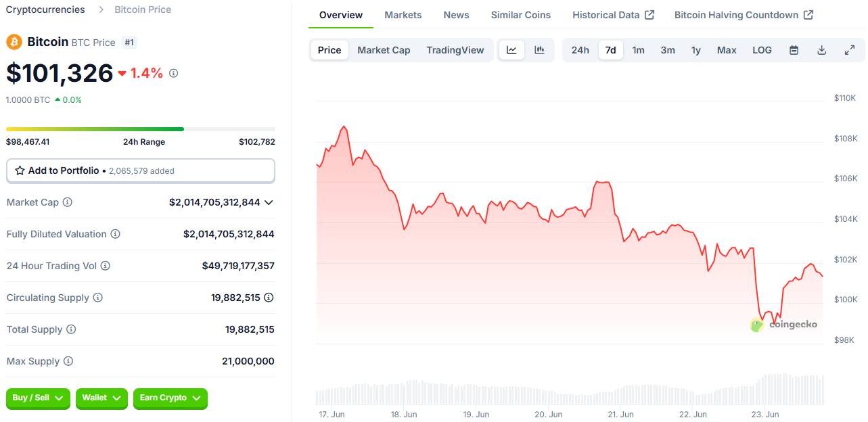868x422 pixels.
Task: Click the 1.4% price change text
Action: click(147, 73)
